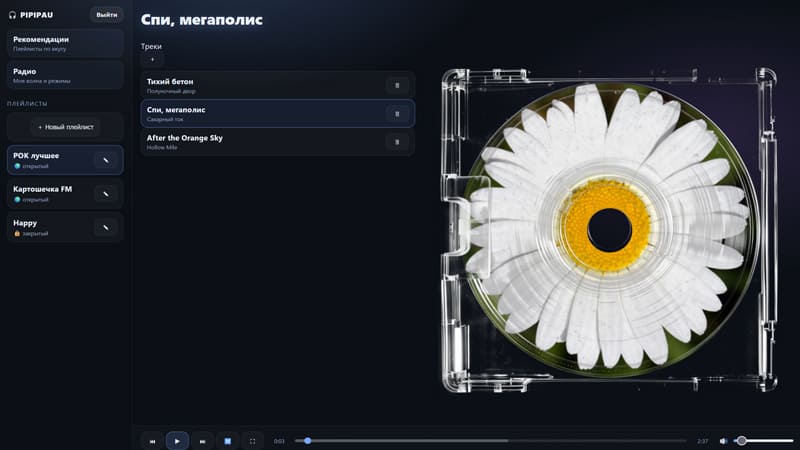The height and width of the screenshot is (450, 800).
Task: Edit the РОК лучшее playlist
Action: 106,160
